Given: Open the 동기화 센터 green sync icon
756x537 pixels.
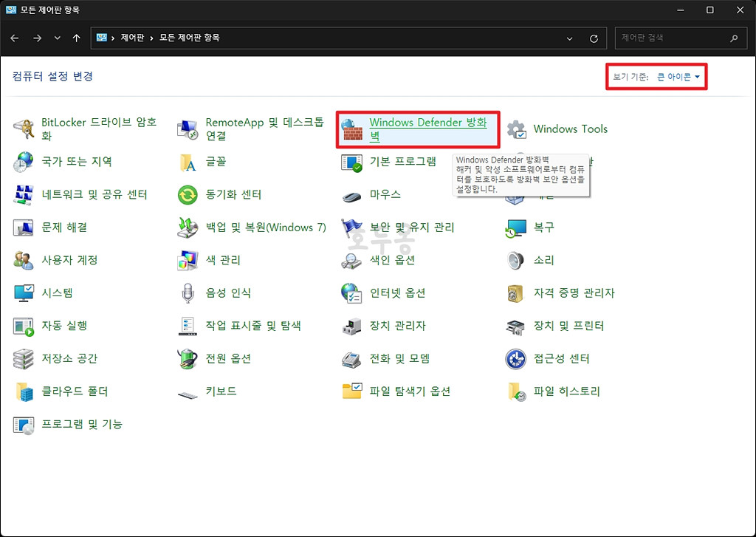Looking at the screenshot, I should click(188, 194).
